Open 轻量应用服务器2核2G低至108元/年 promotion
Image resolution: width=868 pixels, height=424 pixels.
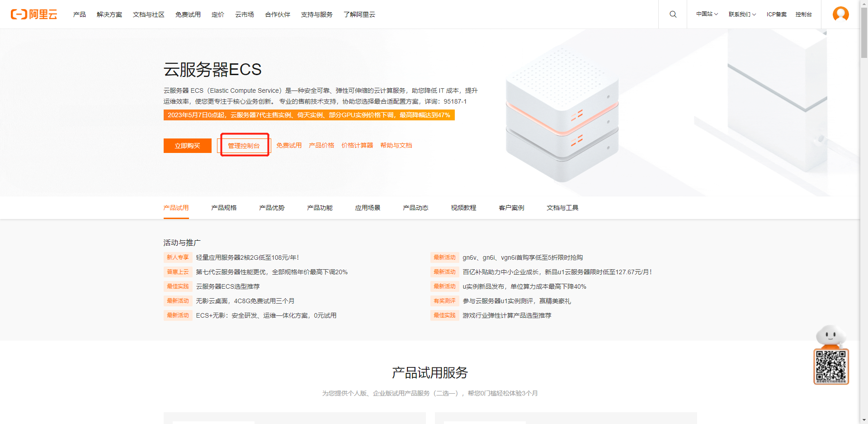(247, 257)
